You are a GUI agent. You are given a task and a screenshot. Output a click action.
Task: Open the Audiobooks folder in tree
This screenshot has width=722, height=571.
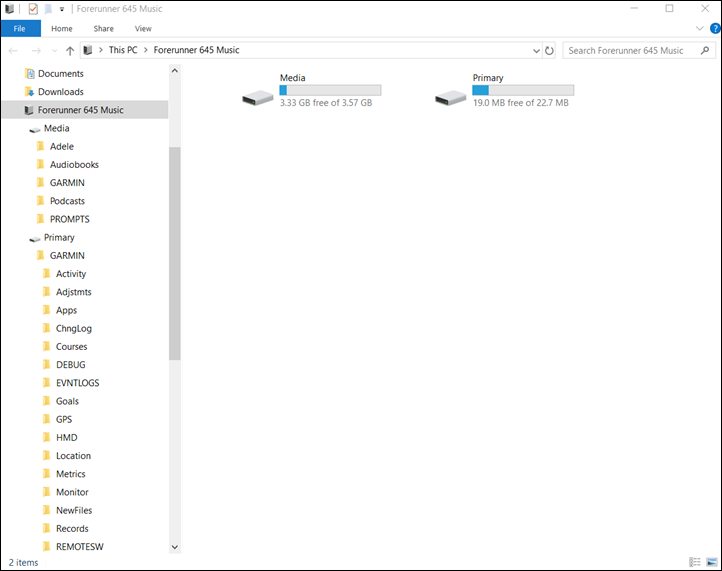[x=74, y=164]
